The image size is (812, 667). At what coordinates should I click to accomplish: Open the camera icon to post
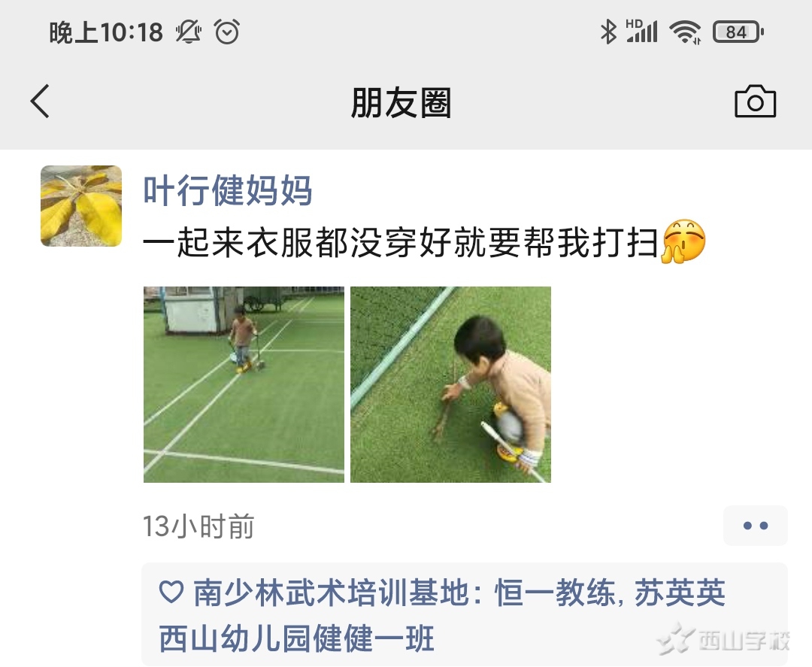coord(755,102)
